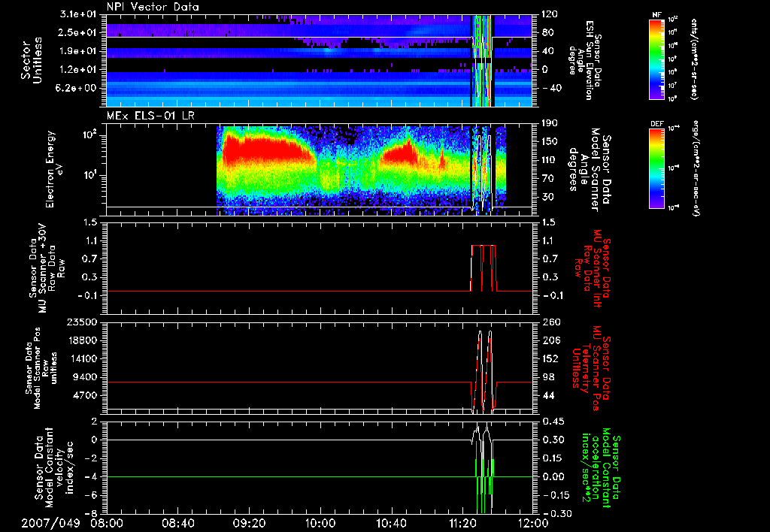Click the '260' telemetry tick label
Screen dimensions: 770x532
(x=550, y=322)
